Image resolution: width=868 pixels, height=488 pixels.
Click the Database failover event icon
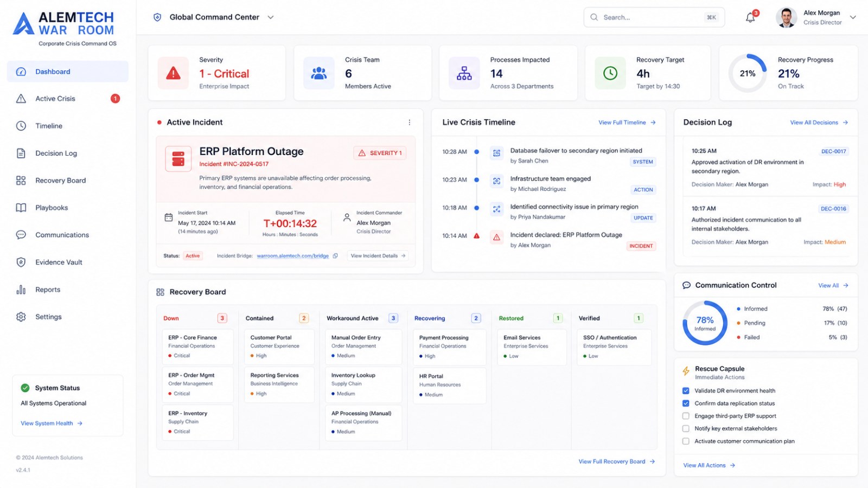(496, 153)
